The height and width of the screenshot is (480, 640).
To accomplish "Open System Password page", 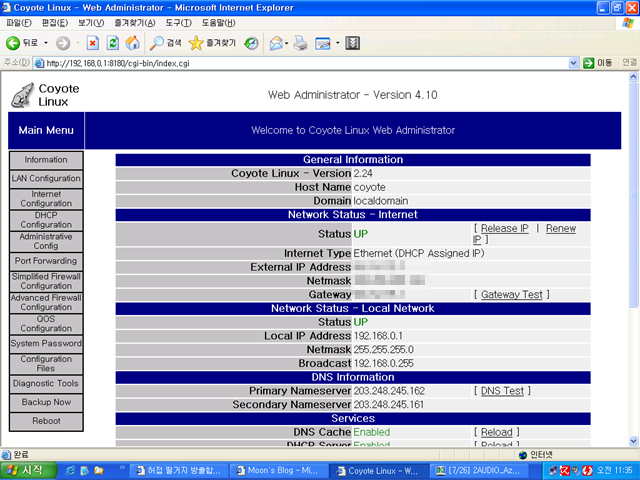I will coord(46,344).
